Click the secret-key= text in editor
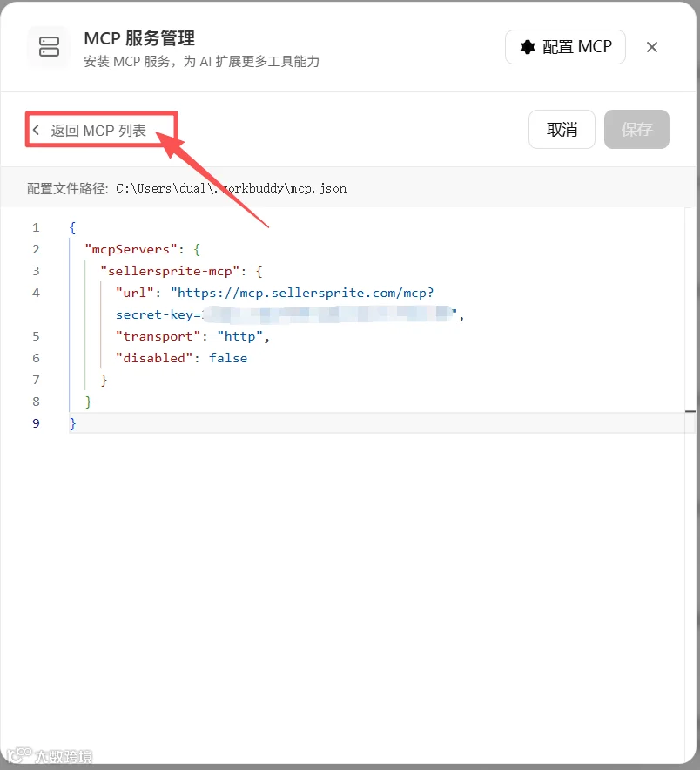The width and height of the screenshot is (700, 770). click(158, 314)
